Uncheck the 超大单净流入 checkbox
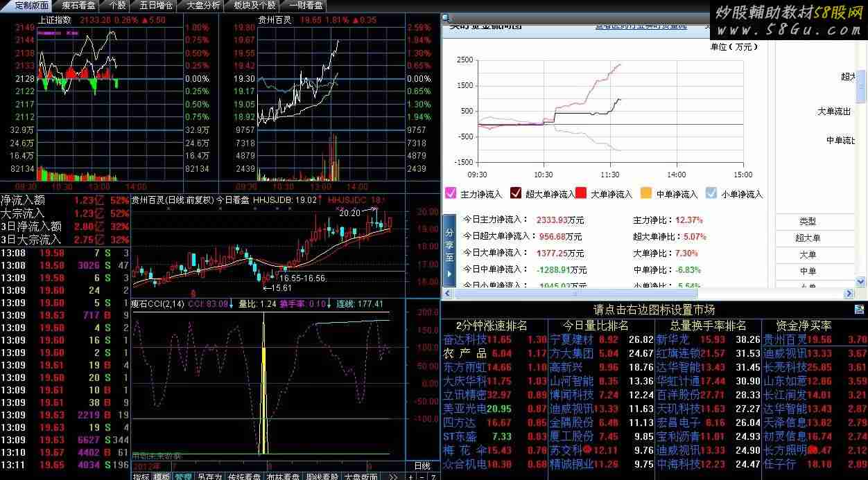The image size is (868, 480). (x=516, y=193)
